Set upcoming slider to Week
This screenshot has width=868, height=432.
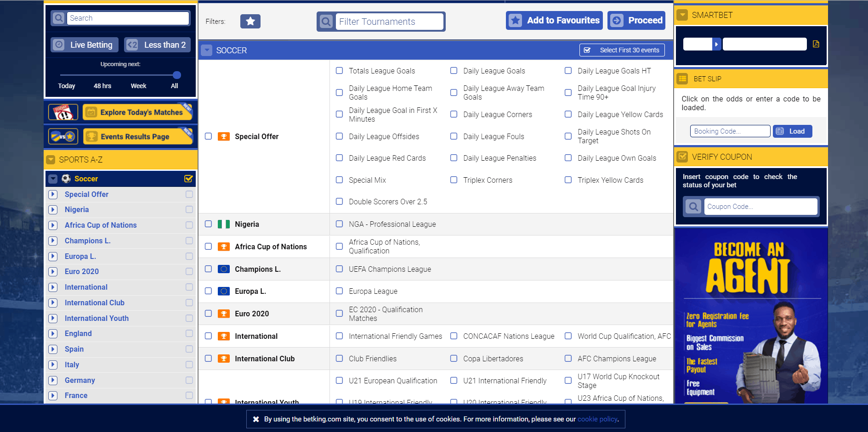[138, 86]
